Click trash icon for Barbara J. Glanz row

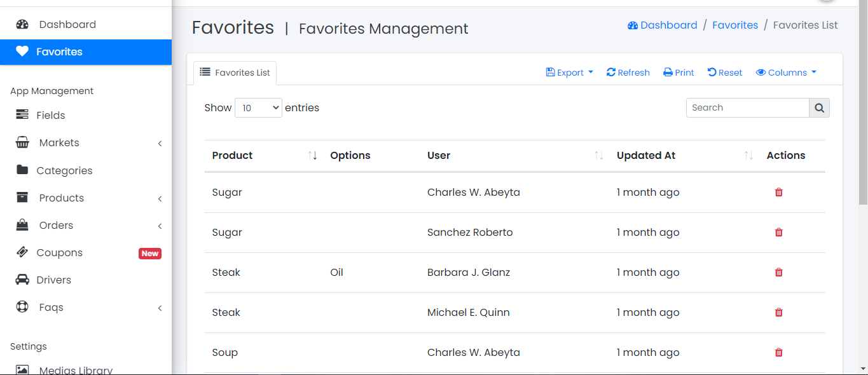tap(778, 272)
